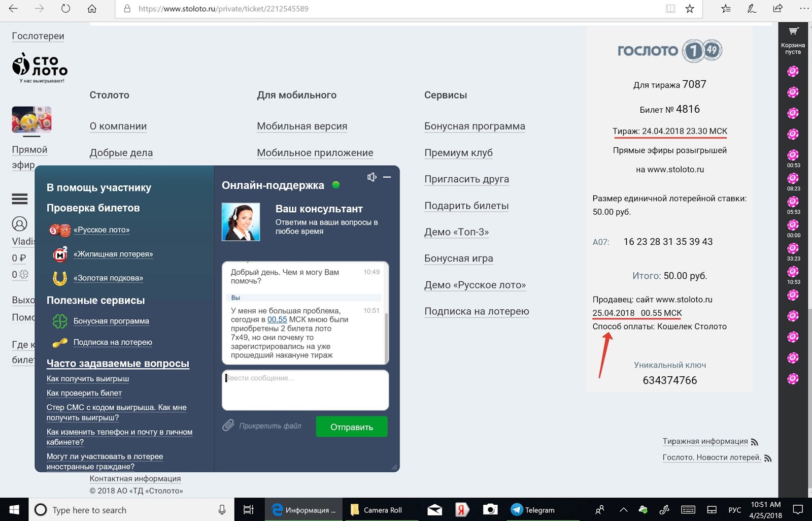Image resolution: width=812 pixels, height=521 pixels.
Task: Click the RSS icon next to Тиражная информация
Action: pos(755,442)
